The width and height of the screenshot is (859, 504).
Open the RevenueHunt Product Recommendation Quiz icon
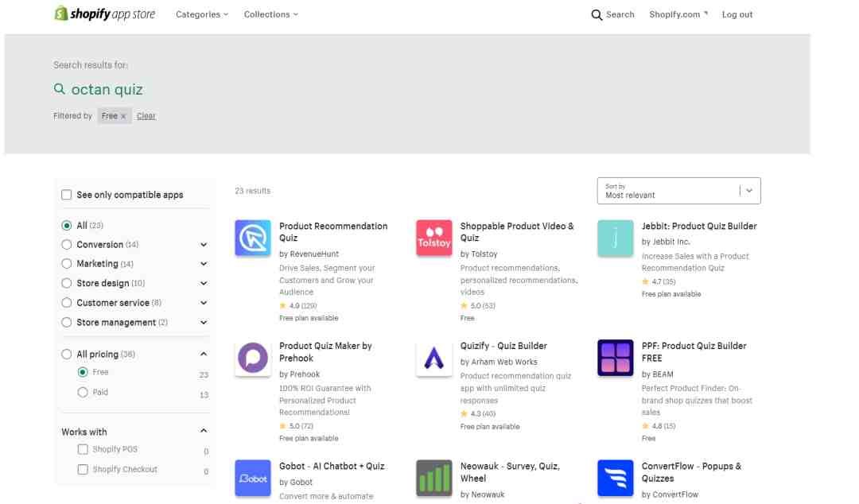pyautogui.click(x=253, y=238)
